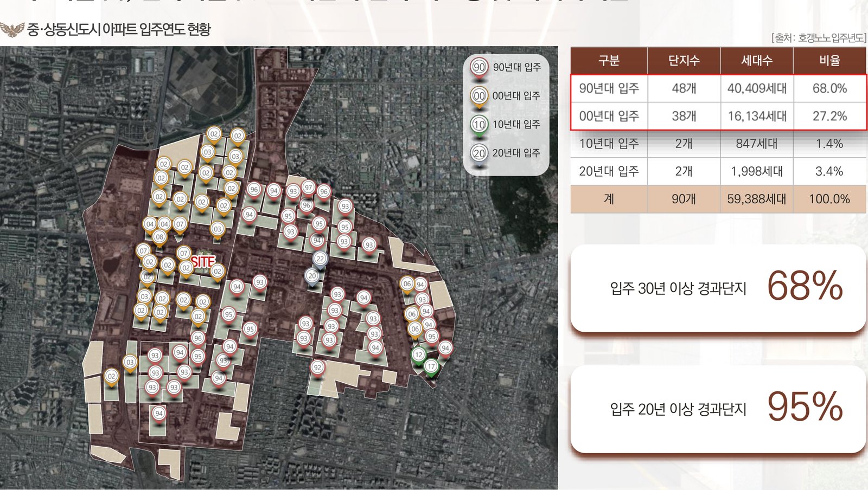Click the green 10년대 입주 legend icon
This screenshot has height=490, width=868.
point(479,125)
